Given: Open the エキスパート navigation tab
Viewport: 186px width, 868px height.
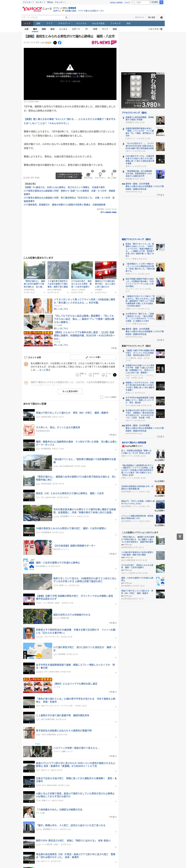Looking at the screenshot, I should click(x=64, y=24).
